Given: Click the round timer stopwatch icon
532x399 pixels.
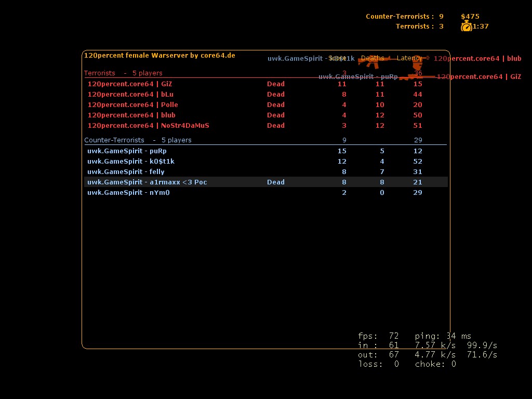Looking at the screenshot, I should click(466, 26).
